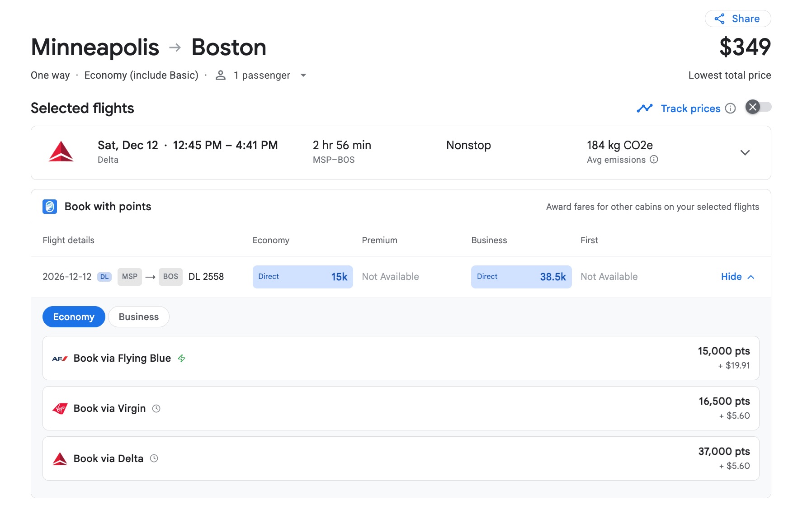Click the DL airline badge
The image size is (812, 510).
(x=104, y=277)
